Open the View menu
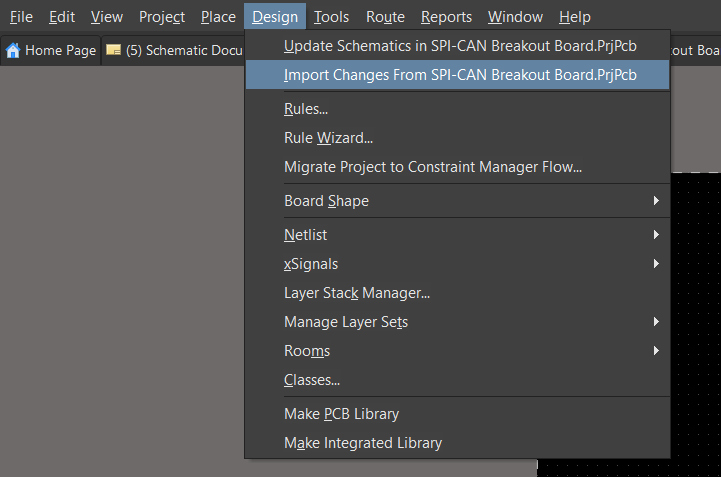This screenshot has width=721, height=477. (x=107, y=17)
